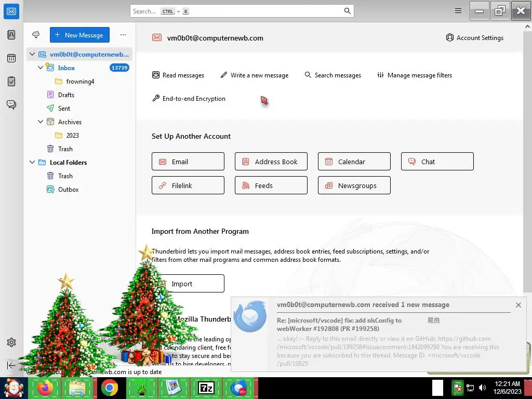Open the Calendar space in sidebar
Image resolution: width=532 pixels, height=399 pixels.
[11, 58]
